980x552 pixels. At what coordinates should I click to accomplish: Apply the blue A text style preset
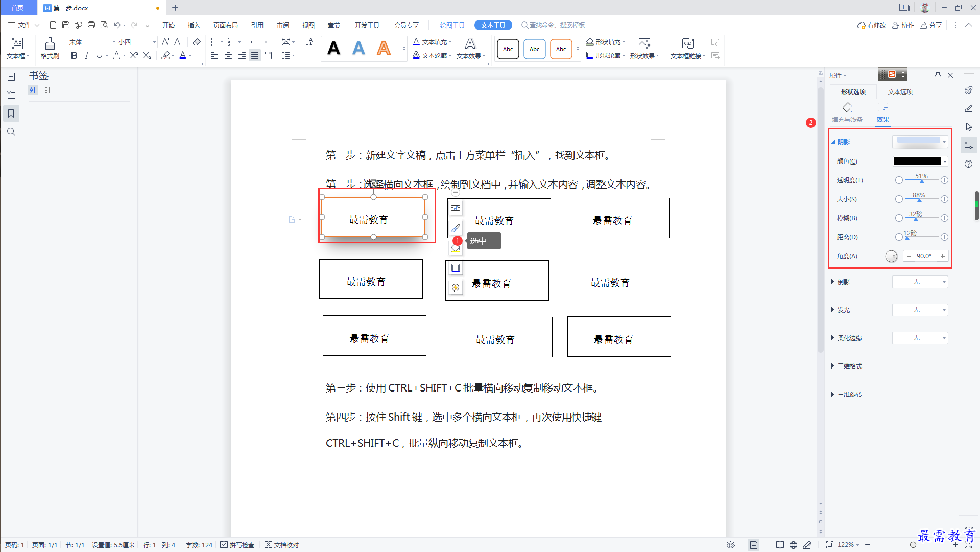point(359,49)
